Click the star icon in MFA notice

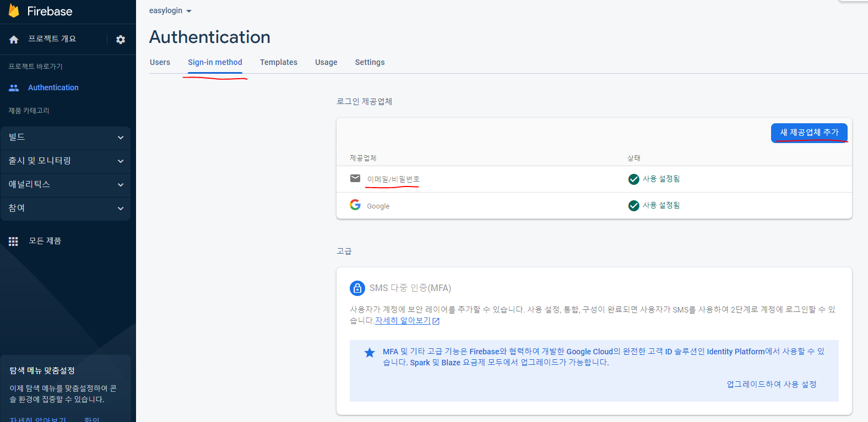370,353
